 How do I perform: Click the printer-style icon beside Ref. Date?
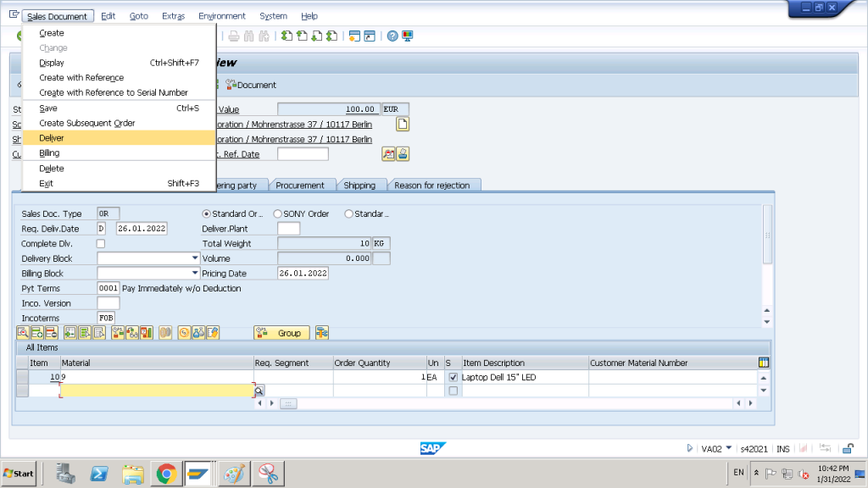[x=403, y=154]
